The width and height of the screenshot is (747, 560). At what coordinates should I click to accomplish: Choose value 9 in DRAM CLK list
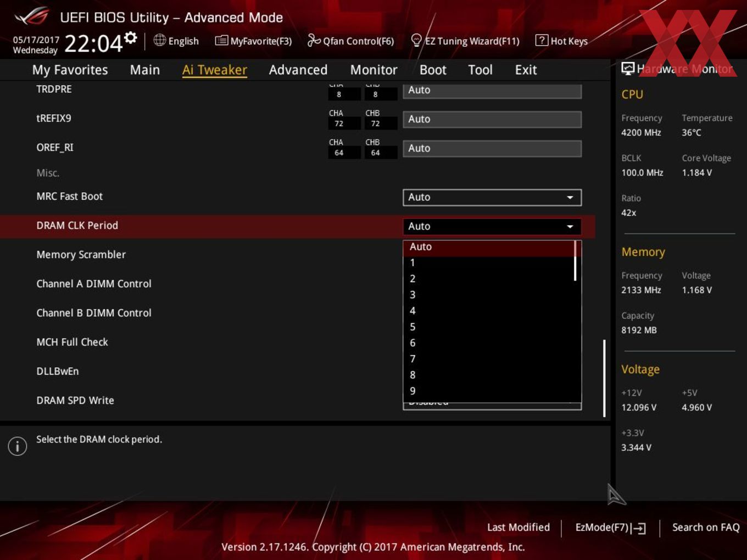(x=488, y=391)
